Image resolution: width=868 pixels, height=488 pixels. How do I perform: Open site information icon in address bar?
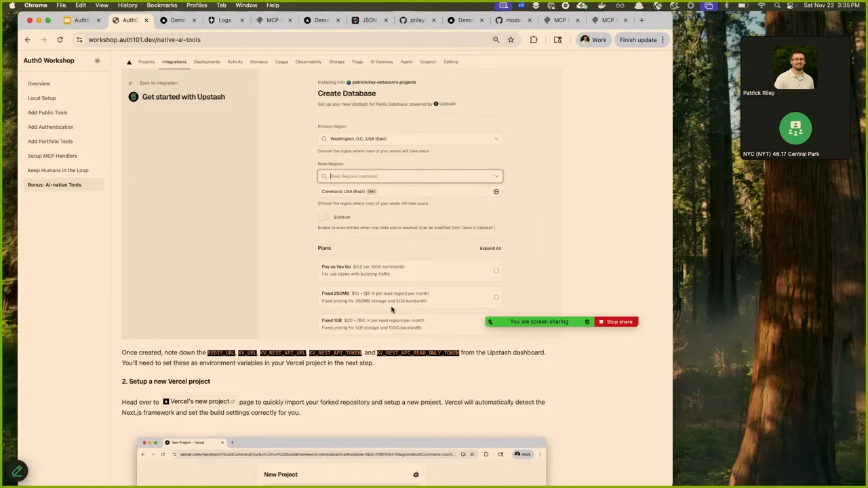79,40
